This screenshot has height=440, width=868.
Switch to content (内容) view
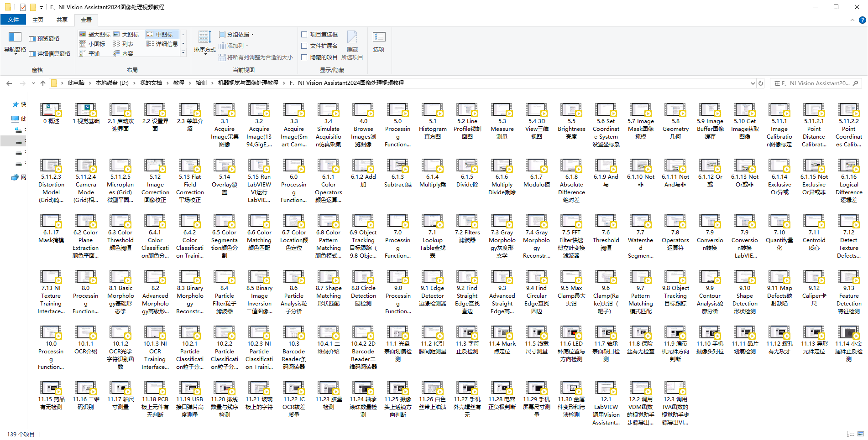pos(123,53)
